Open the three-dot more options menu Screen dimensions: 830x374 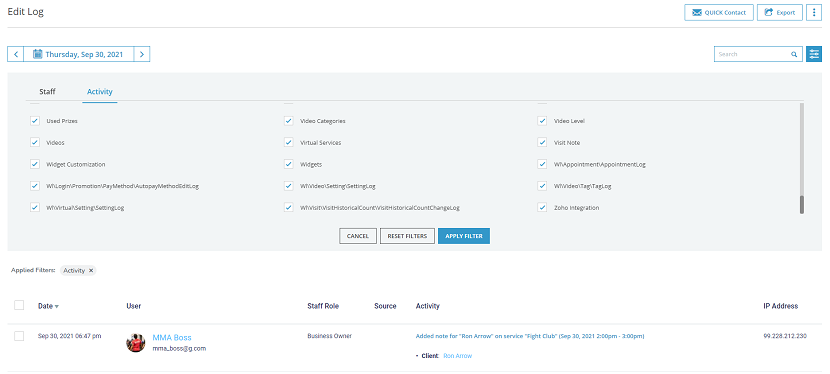[814, 13]
